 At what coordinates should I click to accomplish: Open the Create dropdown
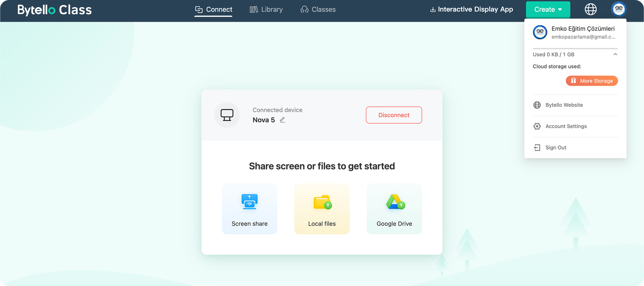[548, 10]
